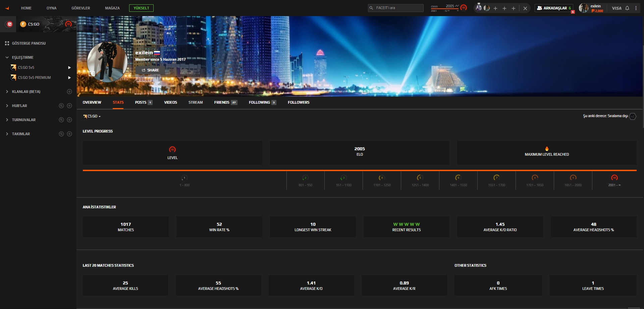Start the CS:GO 5v5 PREMIUM play arrow
The image size is (644, 309).
point(69,78)
